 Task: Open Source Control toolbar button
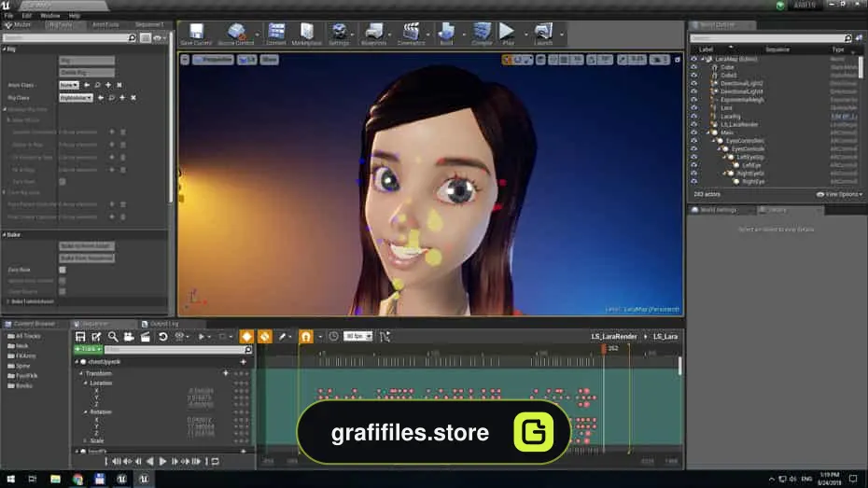[236, 34]
